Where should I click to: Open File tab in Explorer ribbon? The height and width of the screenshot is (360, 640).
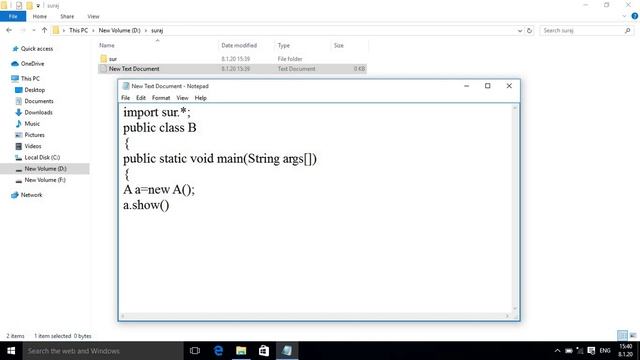click(x=13, y=16)
